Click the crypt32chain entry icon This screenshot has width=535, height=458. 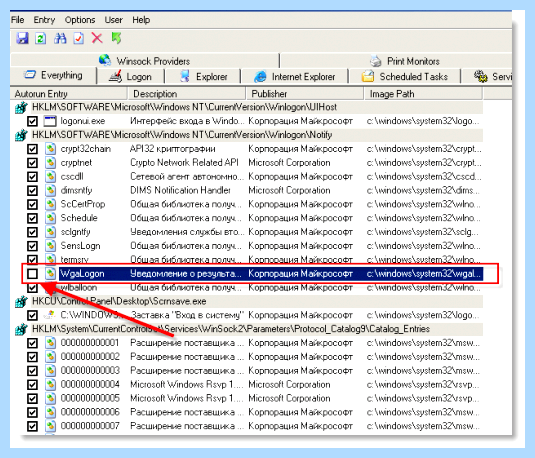click(x=50, y=149)
